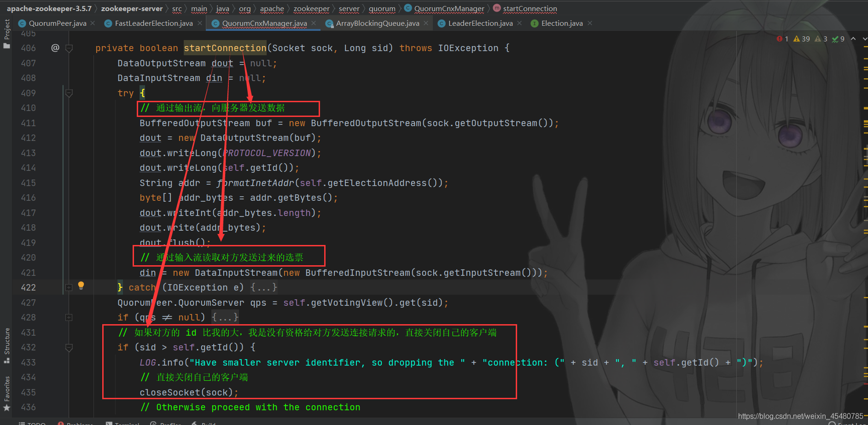This screenshot has height=425, width=868.
Task: Open the Favorites tool window
Action: (6, 394)
